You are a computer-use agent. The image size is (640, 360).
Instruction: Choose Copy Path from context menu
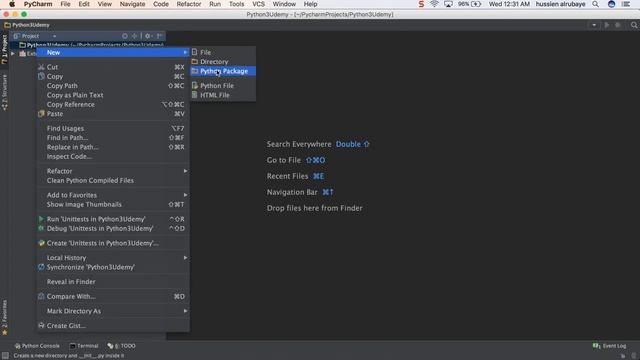(113, 86)
